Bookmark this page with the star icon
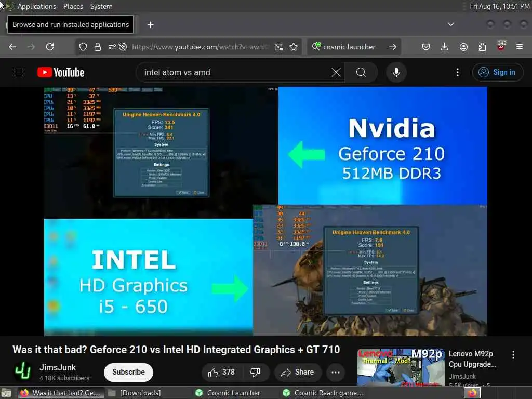The width and height of the screenshot is (532, 399). click(x=294, y=47)
